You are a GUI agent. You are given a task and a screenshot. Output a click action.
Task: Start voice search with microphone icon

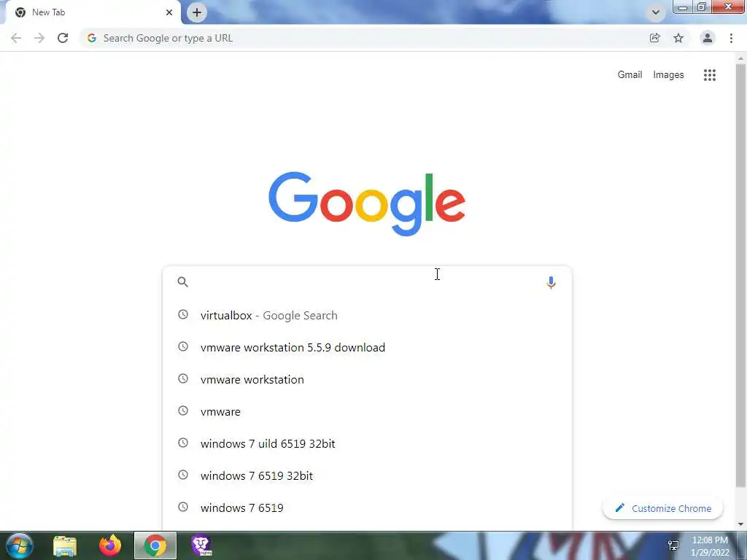tap(551, 282)
